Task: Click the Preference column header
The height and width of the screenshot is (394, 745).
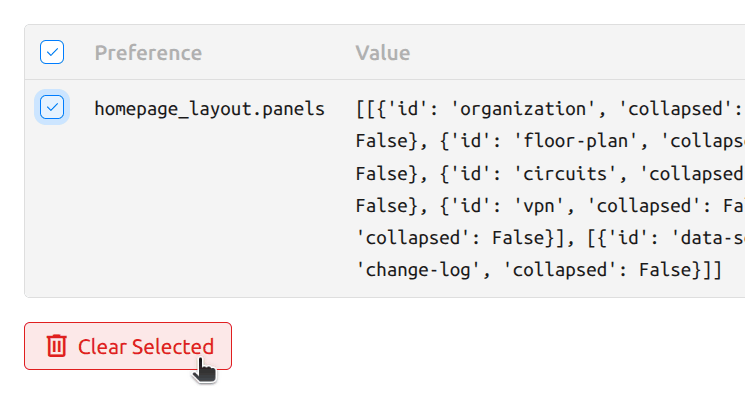Action: pos(148,53)
